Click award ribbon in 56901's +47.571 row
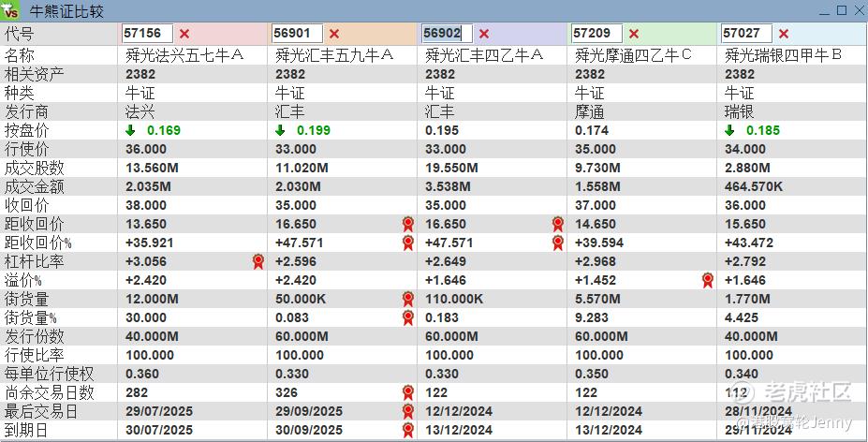The height and width of the screenshot is (442, 868). coord(408,243)
